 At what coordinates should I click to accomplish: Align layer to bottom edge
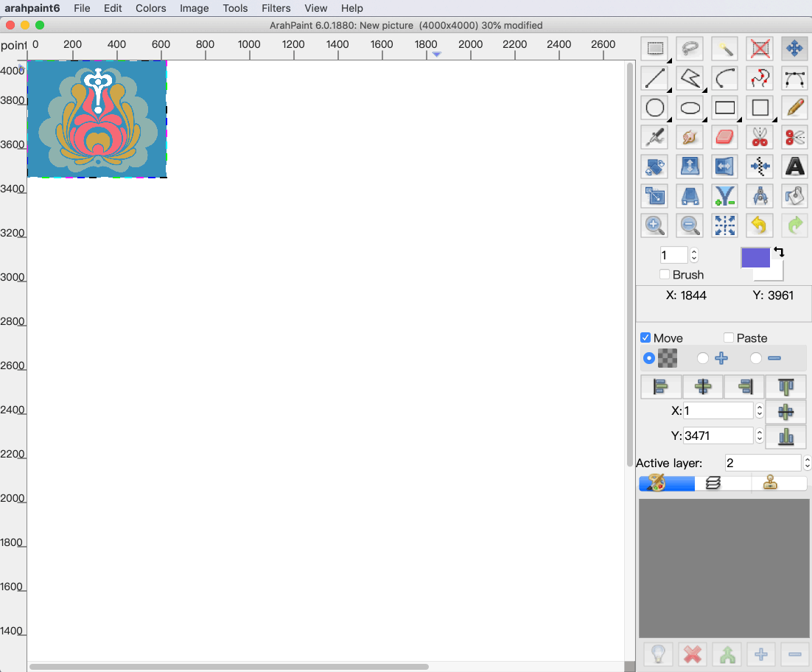coord(785,436)
